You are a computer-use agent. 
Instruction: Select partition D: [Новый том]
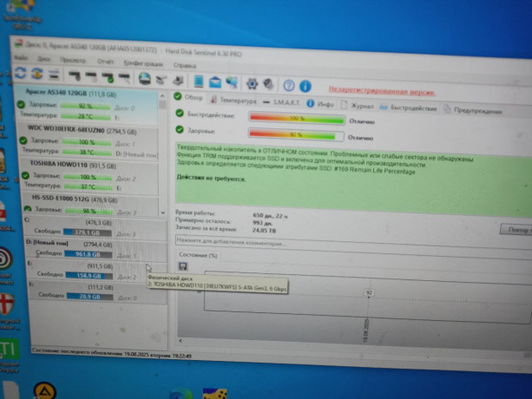point(96,250)
